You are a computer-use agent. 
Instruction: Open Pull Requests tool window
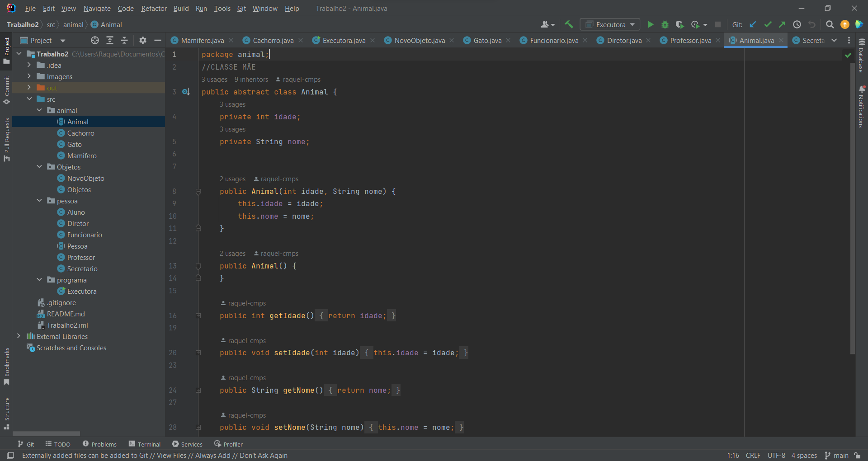(x=6, y=140)
